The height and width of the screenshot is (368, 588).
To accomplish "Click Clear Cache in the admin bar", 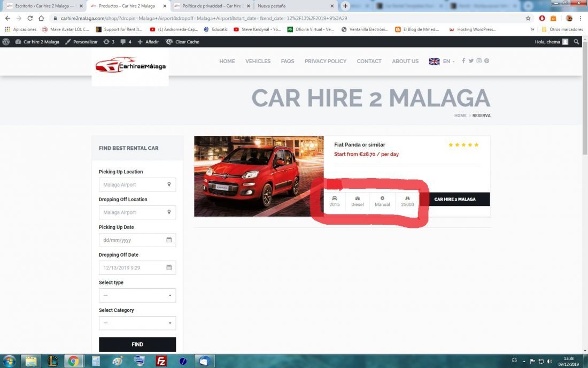I will 183,42.
